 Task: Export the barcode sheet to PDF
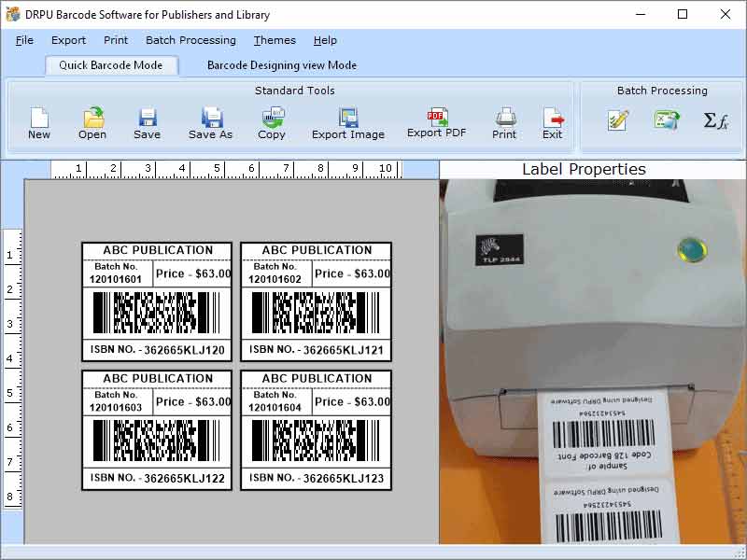(435, 121)
